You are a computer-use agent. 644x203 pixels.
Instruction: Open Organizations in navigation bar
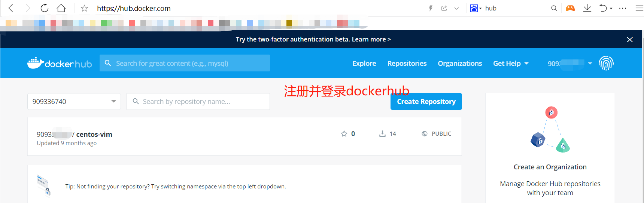point(460,64)
